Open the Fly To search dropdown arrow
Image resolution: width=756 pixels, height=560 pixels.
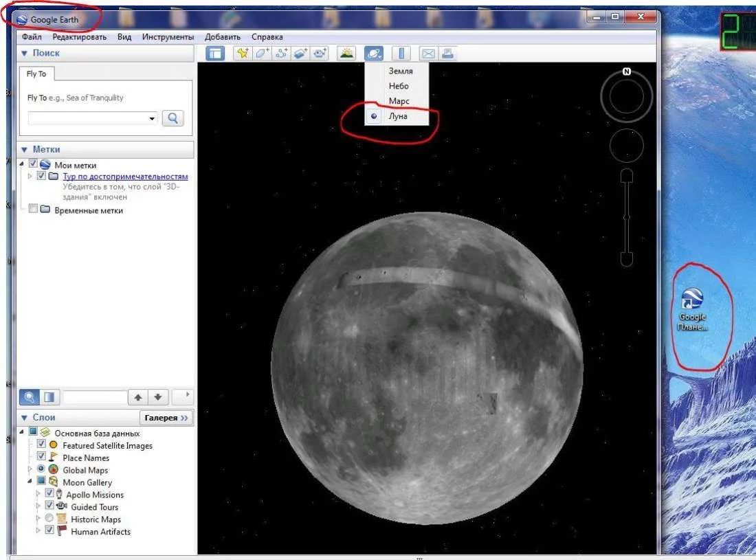point(152,119)
